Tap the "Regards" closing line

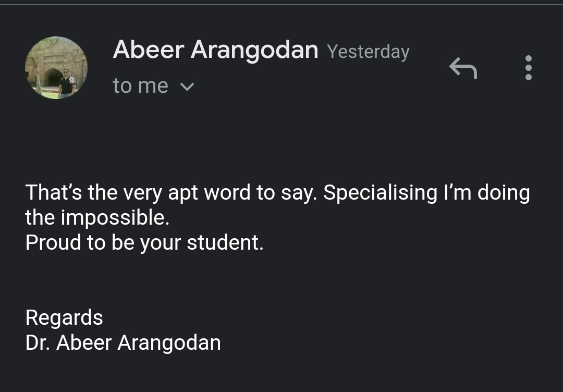[x=64, y=317]
